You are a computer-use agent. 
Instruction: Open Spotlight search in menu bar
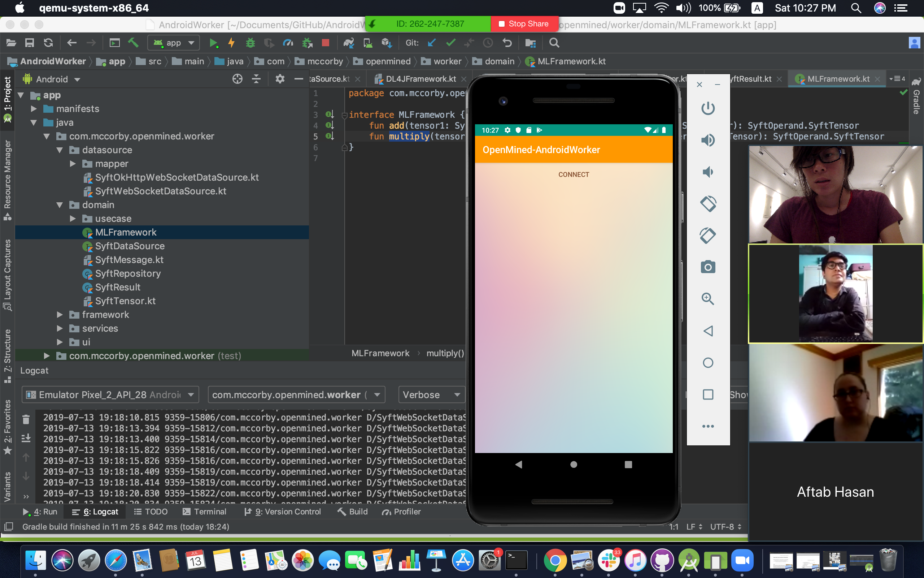tap(856, 8)
